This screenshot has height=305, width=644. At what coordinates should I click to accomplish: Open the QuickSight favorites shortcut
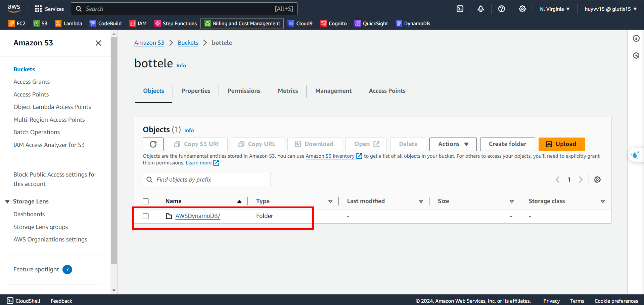click(371, 24)
